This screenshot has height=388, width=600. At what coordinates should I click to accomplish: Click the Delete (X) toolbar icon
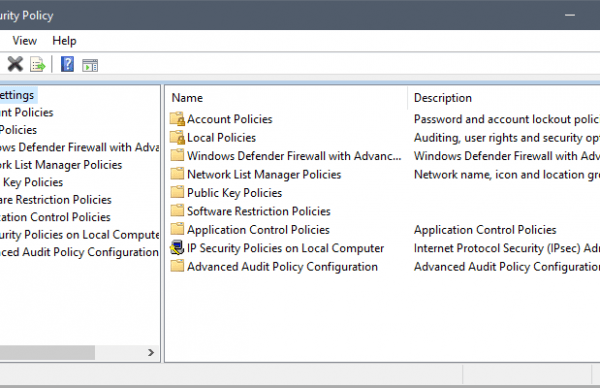coord(15,64)
